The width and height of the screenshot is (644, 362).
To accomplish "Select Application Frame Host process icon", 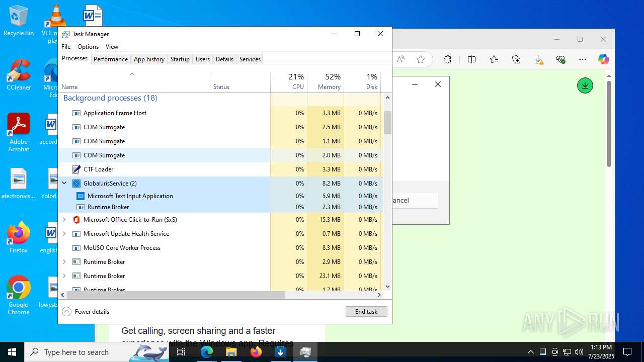I will pos(76,113).
